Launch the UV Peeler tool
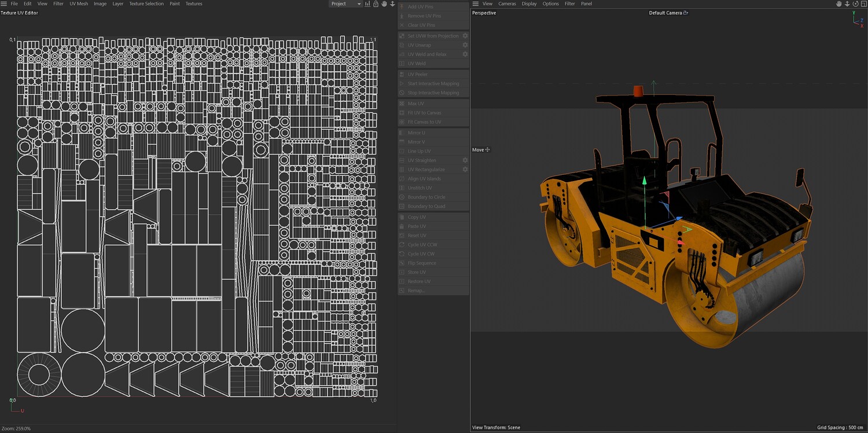 point(433,74)
